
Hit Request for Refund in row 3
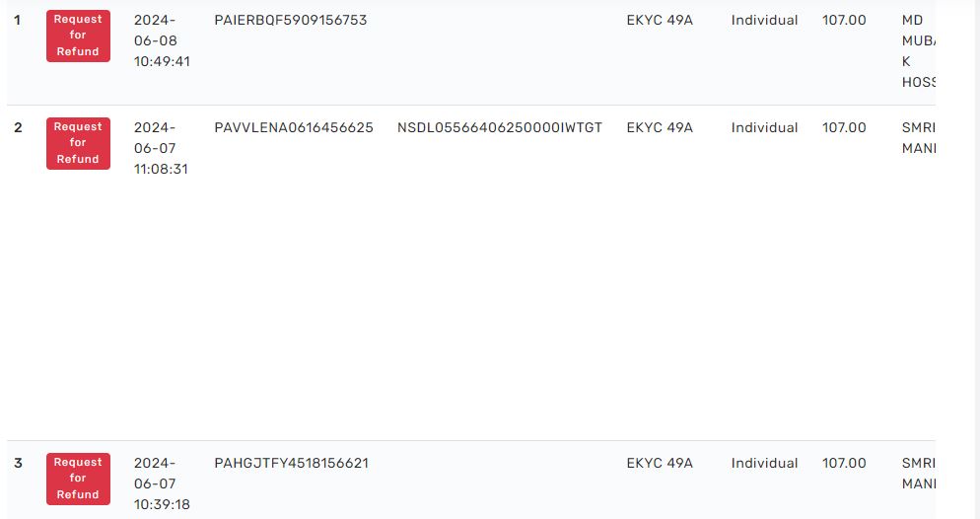[x=78, y=479]
